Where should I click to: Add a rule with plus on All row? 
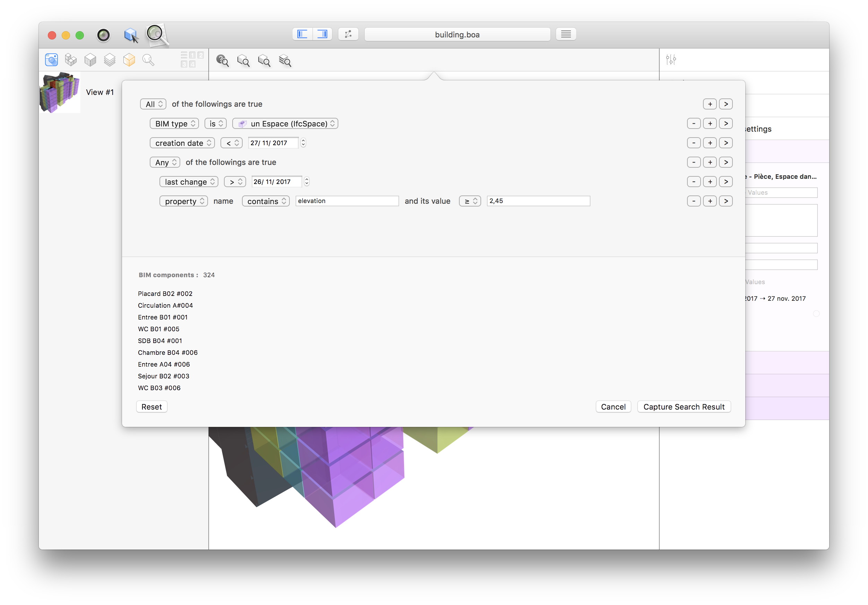710,104
